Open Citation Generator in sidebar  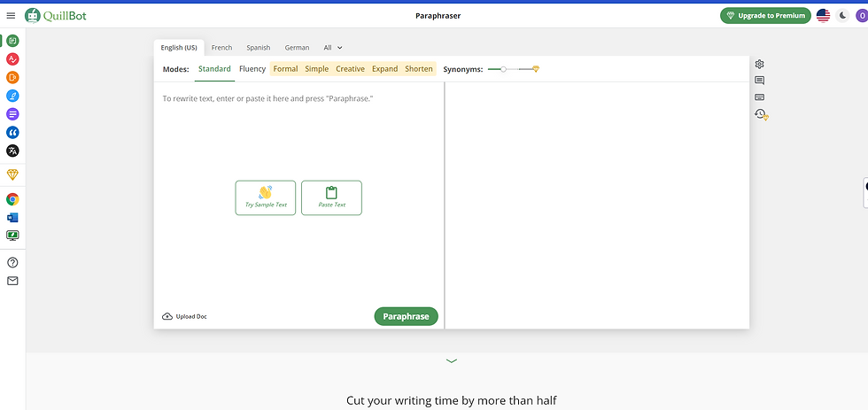click(12, 132)
